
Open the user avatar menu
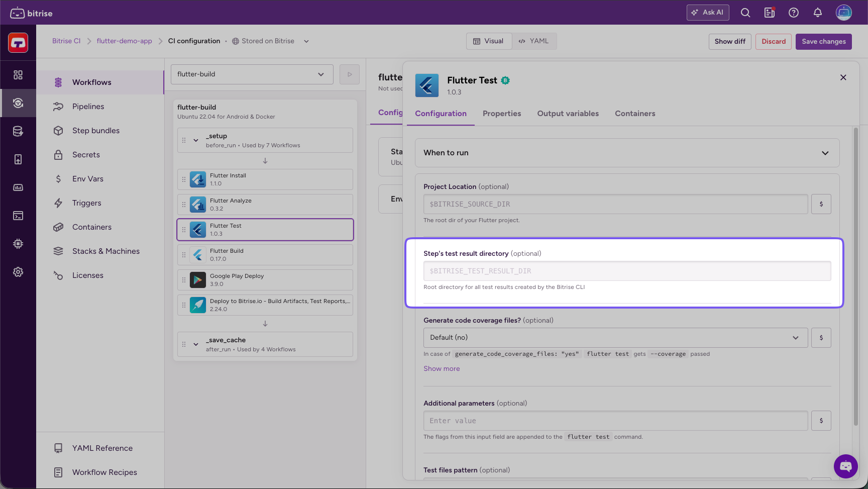coord(844,13)
